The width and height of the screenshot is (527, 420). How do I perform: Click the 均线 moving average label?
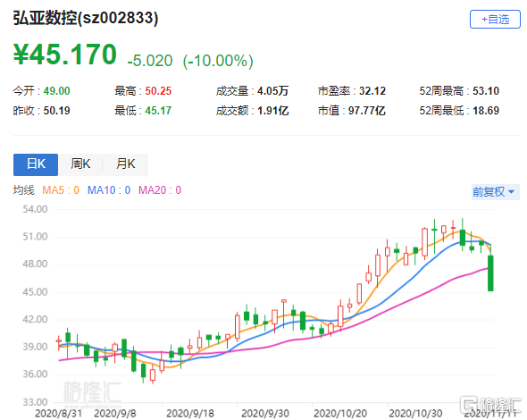tap(23, 190)
